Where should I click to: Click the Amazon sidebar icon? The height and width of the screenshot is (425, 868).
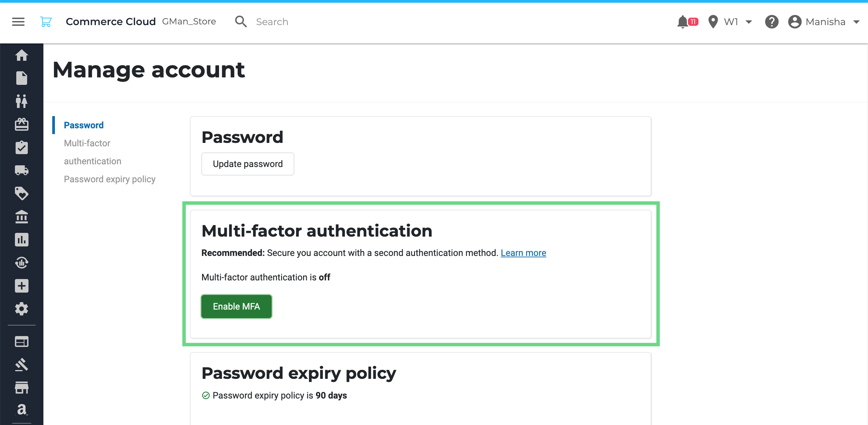pyautogui.click(x=22, y=409)
